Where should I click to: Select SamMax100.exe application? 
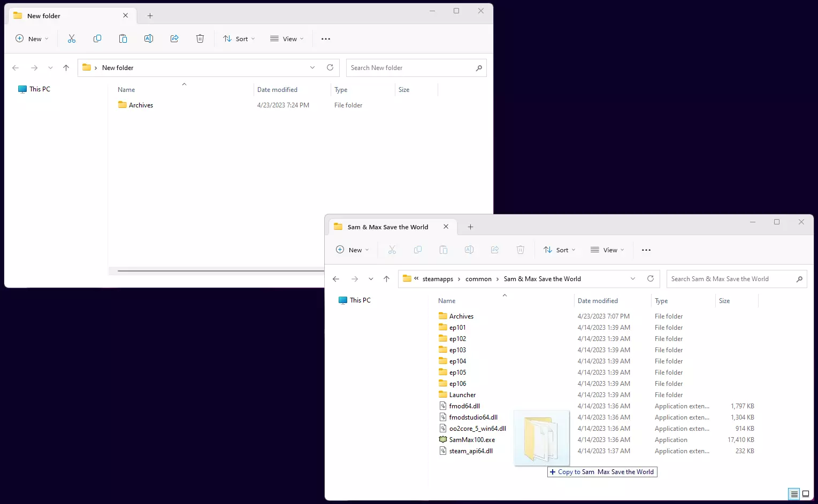click(467, 440)
